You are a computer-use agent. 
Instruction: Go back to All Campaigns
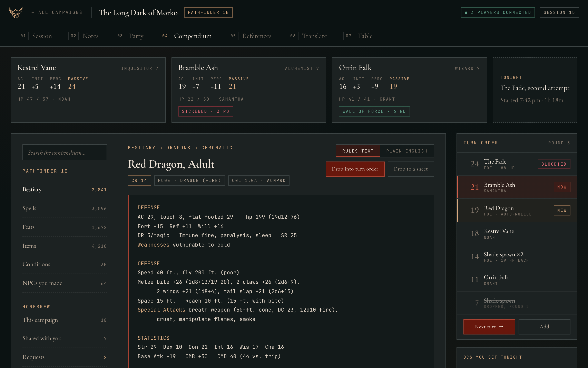pos(57,12)
